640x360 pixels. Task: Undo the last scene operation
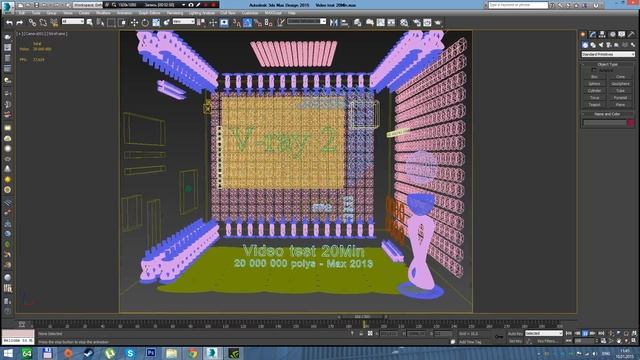(x=9, y=23)
